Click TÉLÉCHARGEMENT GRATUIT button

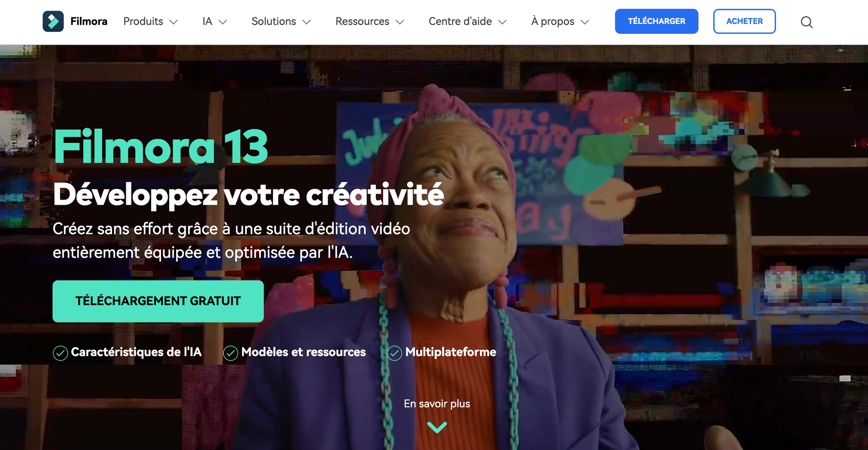[x=158, y=301]
